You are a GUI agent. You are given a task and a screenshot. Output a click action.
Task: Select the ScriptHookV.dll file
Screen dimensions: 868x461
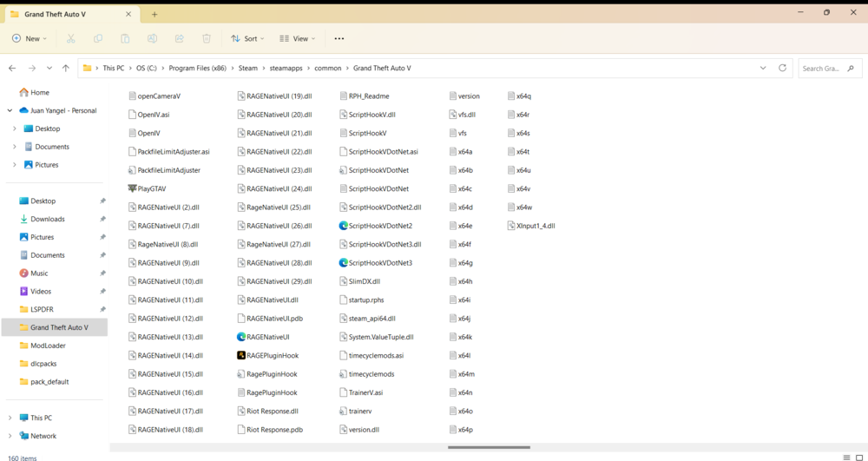pos(367,115)
